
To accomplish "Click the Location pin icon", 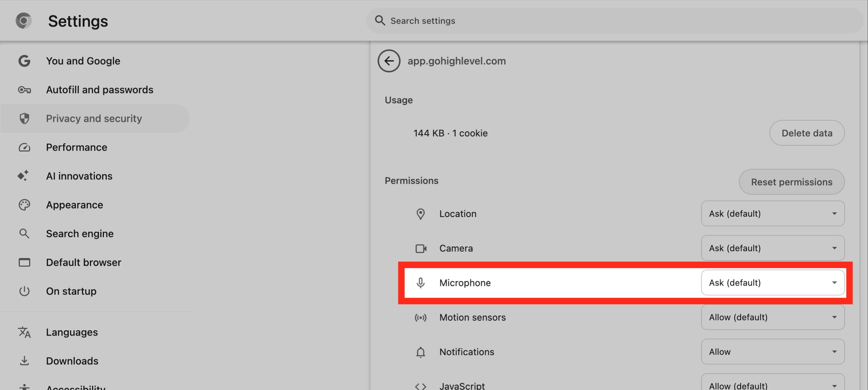I will coord(421,213).
